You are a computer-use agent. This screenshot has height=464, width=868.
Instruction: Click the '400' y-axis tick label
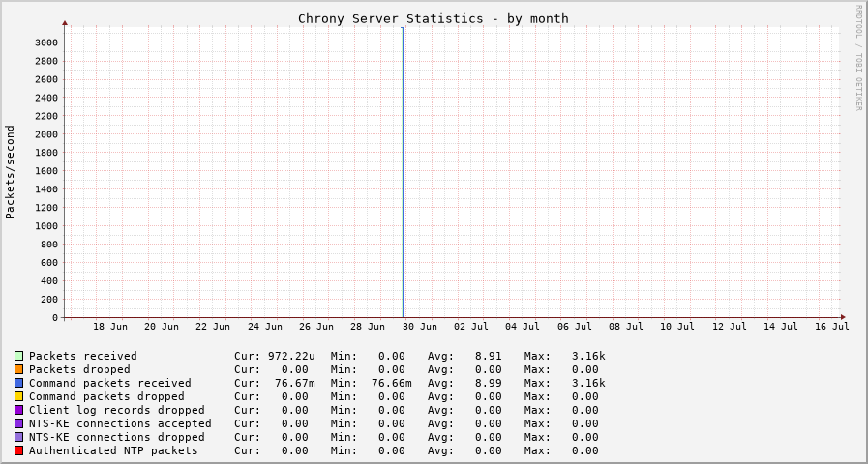point(48,281)
